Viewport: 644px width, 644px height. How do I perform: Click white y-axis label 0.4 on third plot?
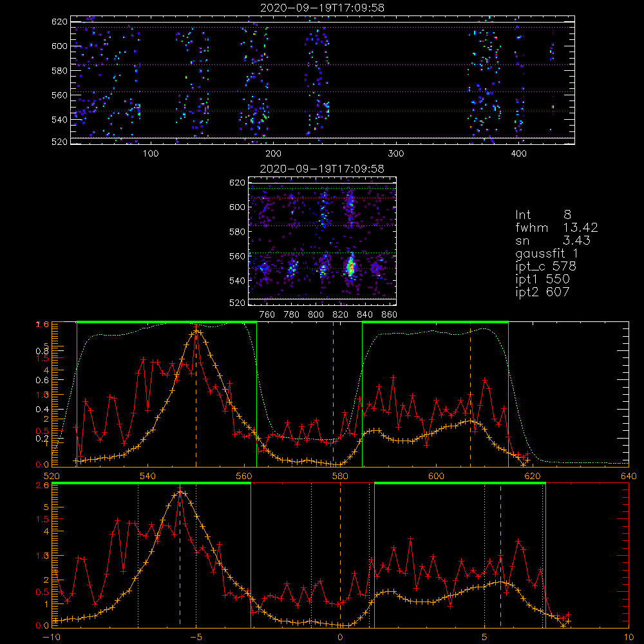click(42, 410)
